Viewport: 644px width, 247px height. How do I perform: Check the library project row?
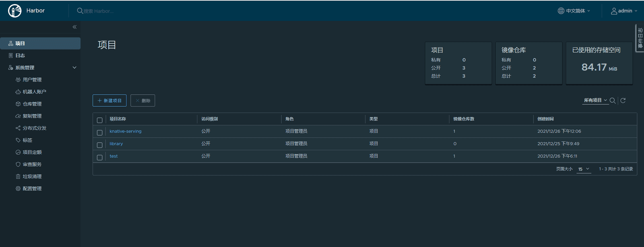[100, 145]
